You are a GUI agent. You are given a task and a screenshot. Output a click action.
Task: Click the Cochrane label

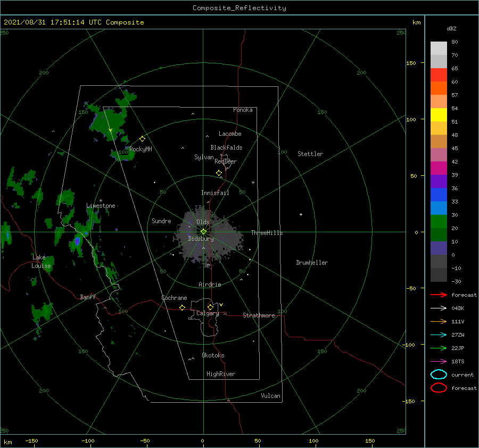tap(174, 298)
